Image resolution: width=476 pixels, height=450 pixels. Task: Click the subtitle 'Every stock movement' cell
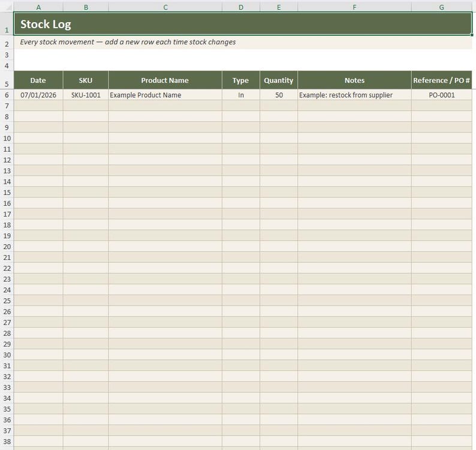pos(243,42)
